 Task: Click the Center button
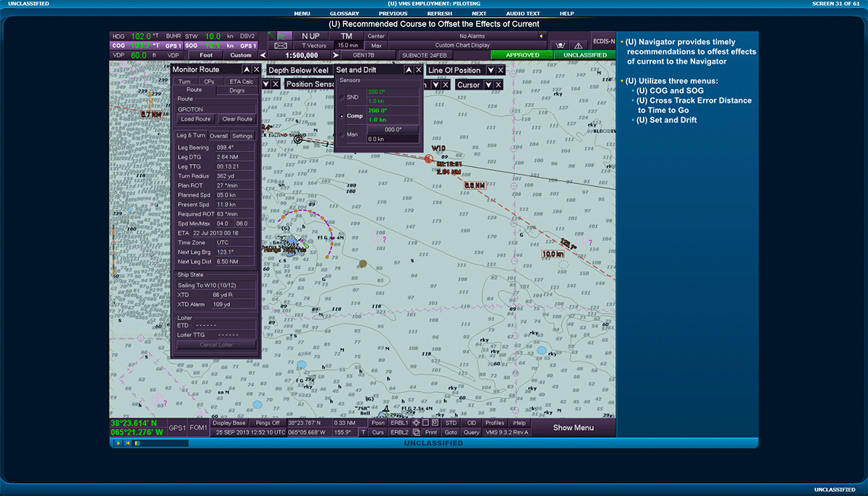click(376, 35)
